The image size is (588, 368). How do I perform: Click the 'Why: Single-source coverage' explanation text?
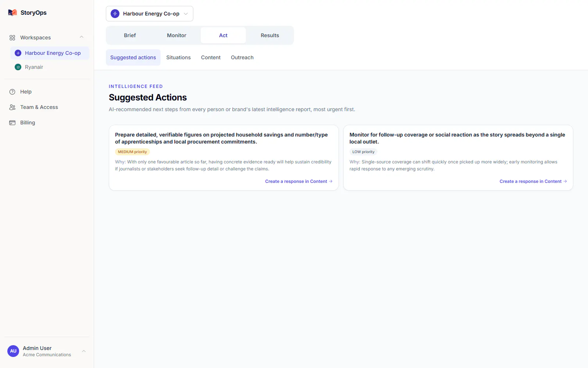point(453,165)
